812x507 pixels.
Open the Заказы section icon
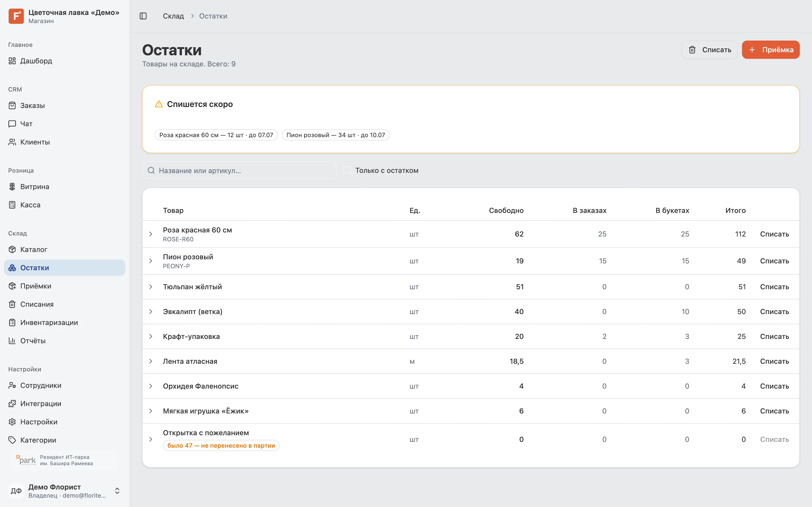(x=12, y=106)
